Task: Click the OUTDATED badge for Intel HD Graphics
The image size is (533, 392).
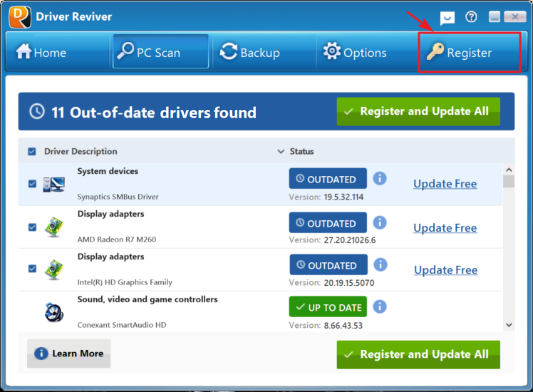Action: point(328,265)
